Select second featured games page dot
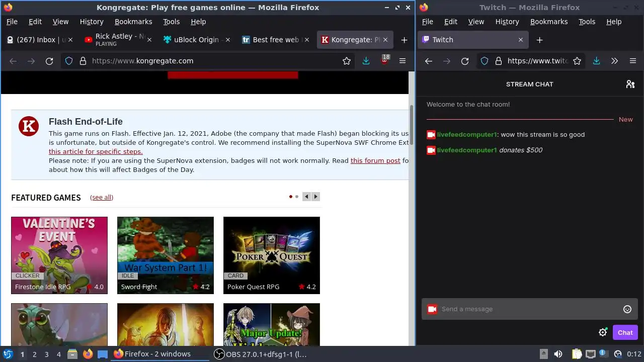The width and height of the screenshot is (644, 362). click(297, 197)
